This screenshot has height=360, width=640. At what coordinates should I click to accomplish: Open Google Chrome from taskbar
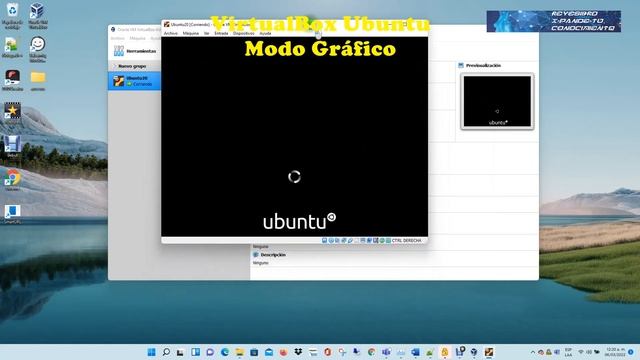371,352
